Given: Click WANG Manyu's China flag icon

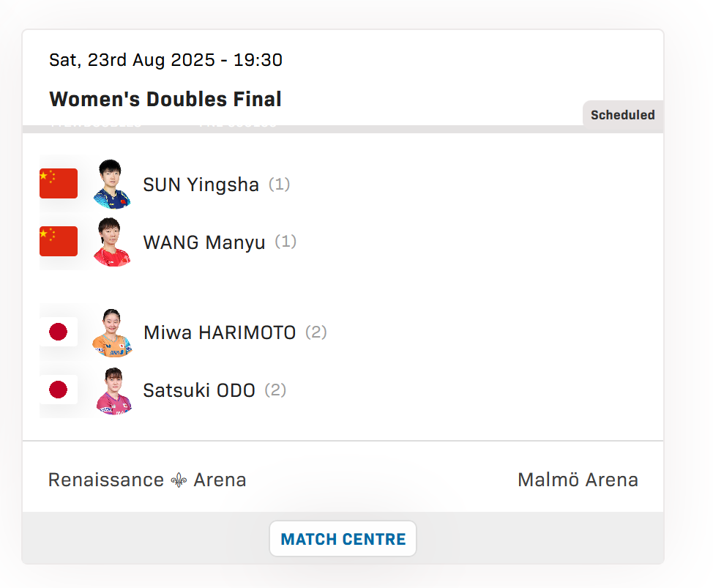Looking at the screenshot, I should pos(59,241).
